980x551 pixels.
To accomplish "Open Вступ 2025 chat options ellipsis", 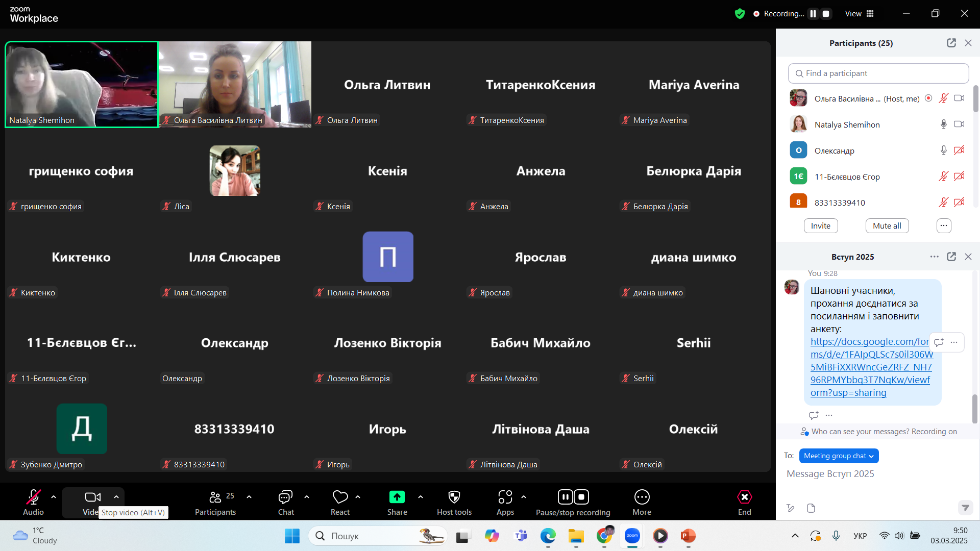I will (934, 257).
